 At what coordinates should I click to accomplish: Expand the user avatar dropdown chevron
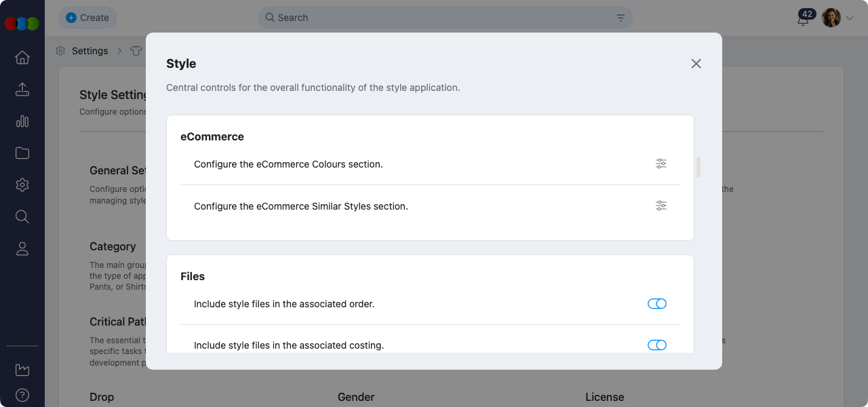pos(850,18)
